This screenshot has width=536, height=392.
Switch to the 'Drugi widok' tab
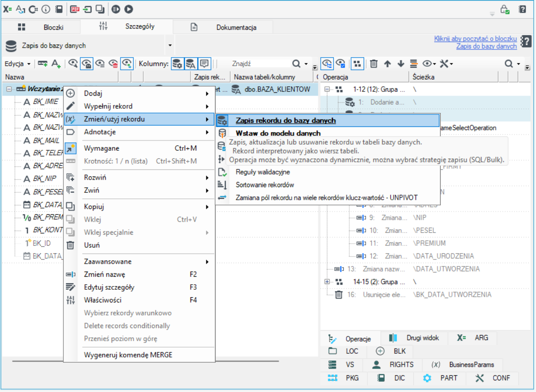(x=415, y=338)
